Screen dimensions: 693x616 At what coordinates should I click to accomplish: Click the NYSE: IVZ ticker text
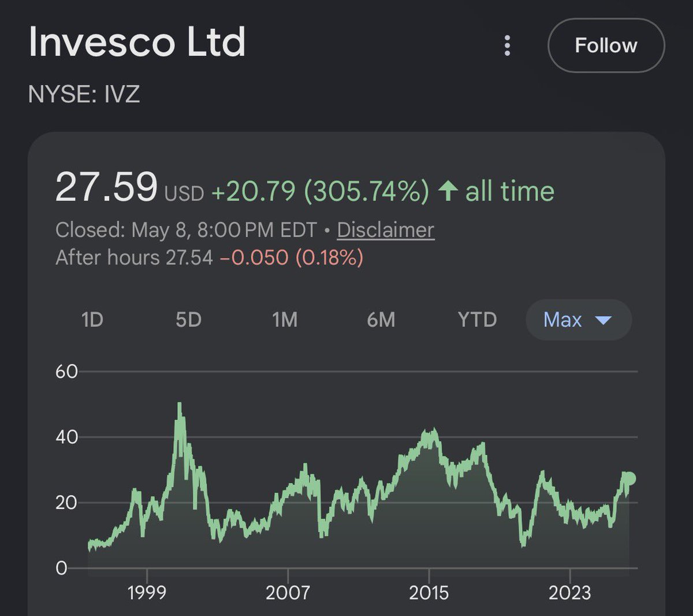click(x=84, y=94)
